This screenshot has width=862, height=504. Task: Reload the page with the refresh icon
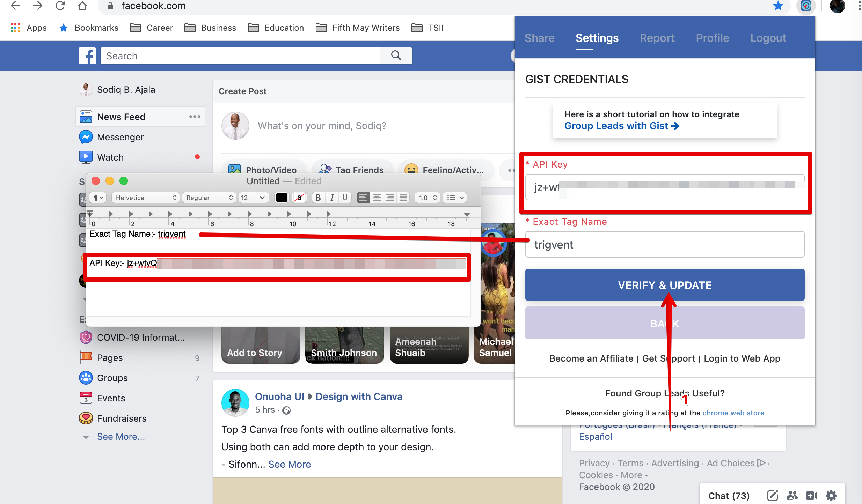pyautogui.click(x=60, y=6)
